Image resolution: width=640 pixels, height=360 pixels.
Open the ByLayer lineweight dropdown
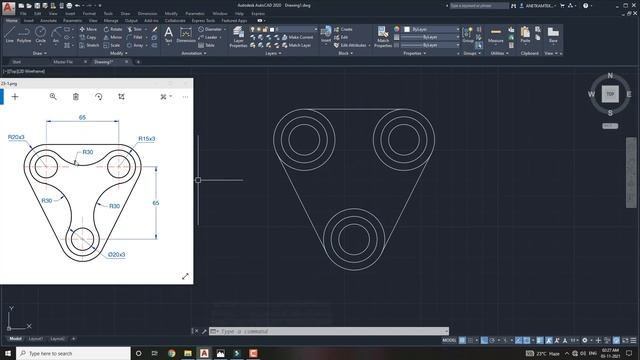click(430, 37)
